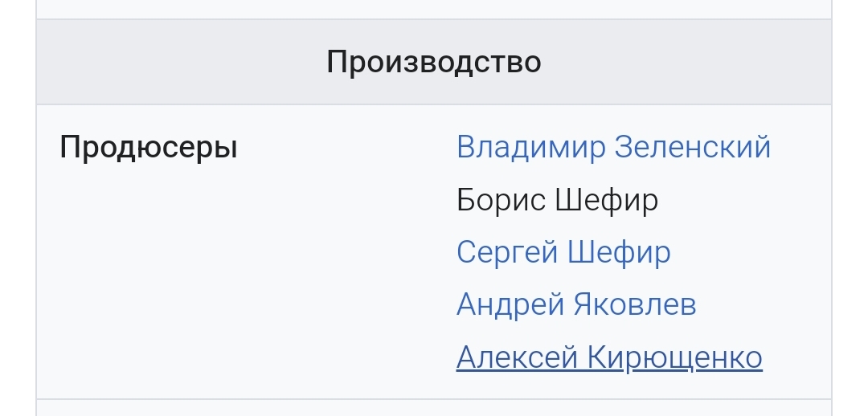Open the Андрей Яковлев link
The height and width of the screenshot is (416, 868).
(575, 304)
